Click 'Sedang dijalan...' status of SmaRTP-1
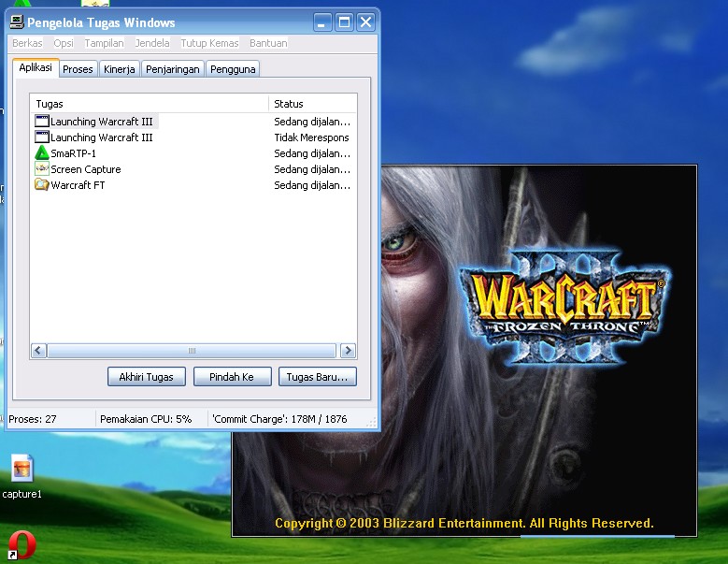 tap(312, 153)
